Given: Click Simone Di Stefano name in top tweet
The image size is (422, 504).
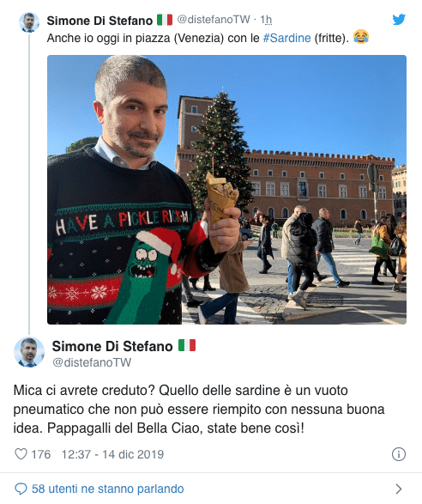Looking at the screenshot, I should click(99, 21).
